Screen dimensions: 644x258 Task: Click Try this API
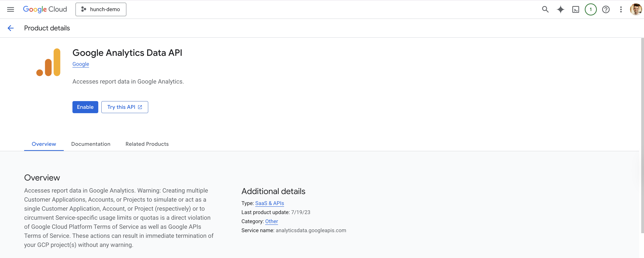click(124, 107)
